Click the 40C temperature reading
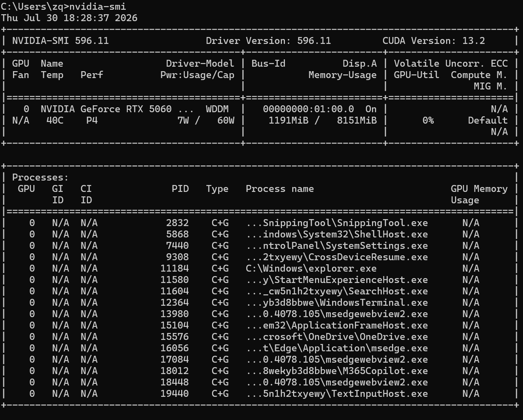 pyautogui.click(x=55, y=120)
